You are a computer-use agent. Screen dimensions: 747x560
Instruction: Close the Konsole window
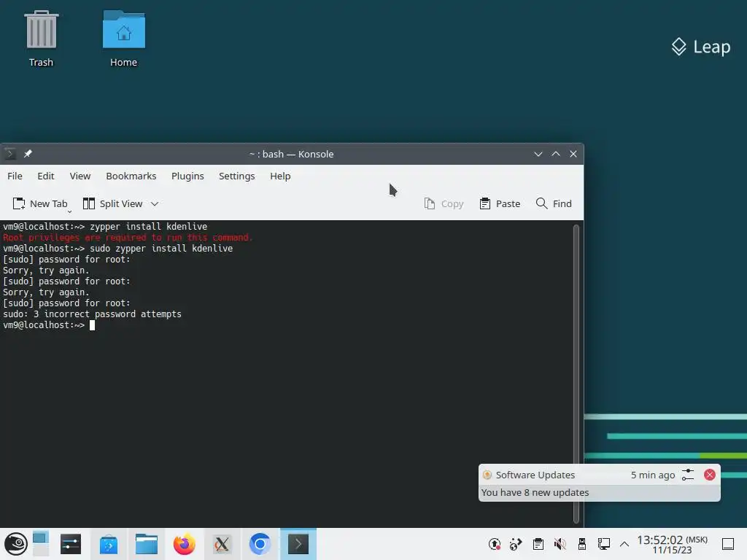tap(573, 154)
